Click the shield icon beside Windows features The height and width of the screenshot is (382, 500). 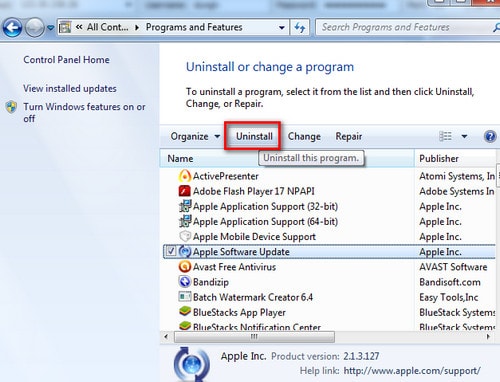coord(11,107)
